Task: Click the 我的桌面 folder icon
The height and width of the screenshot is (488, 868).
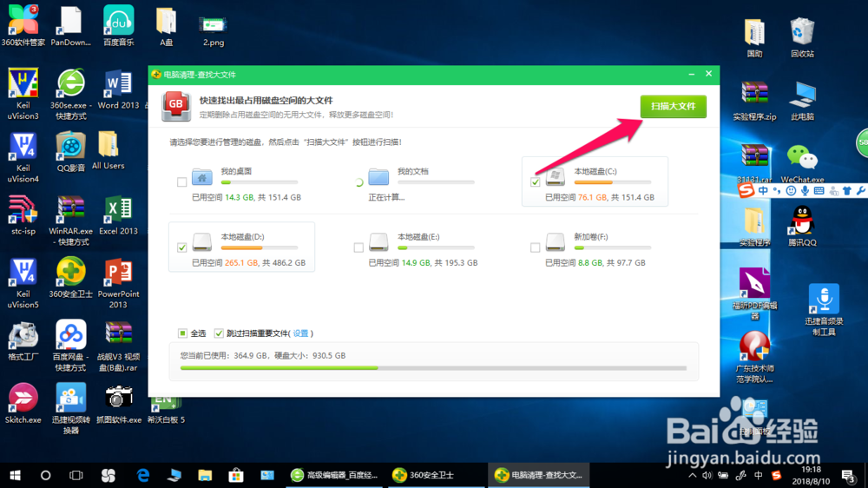Action: click(x=202, y=176)
